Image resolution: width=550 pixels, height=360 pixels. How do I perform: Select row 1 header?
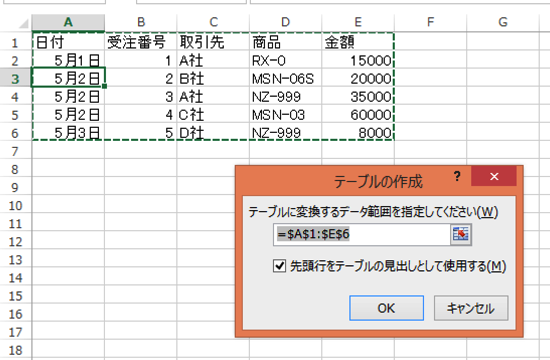click(15, 42)
